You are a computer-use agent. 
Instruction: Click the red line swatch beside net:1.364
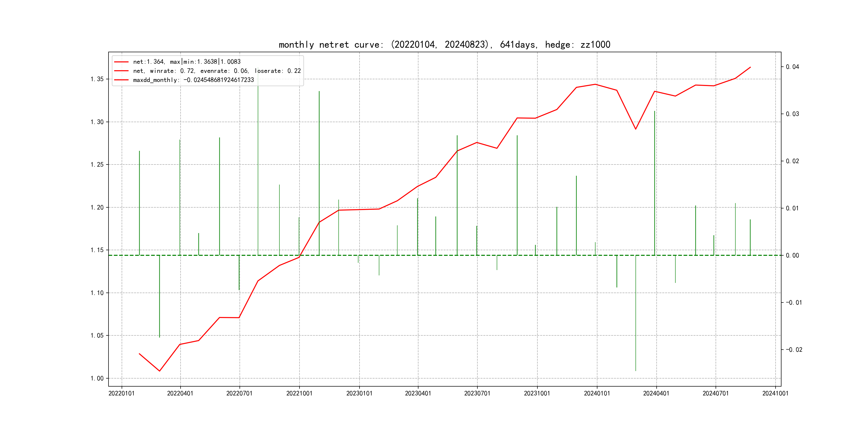pyautogui.click(x=121, y=62)
